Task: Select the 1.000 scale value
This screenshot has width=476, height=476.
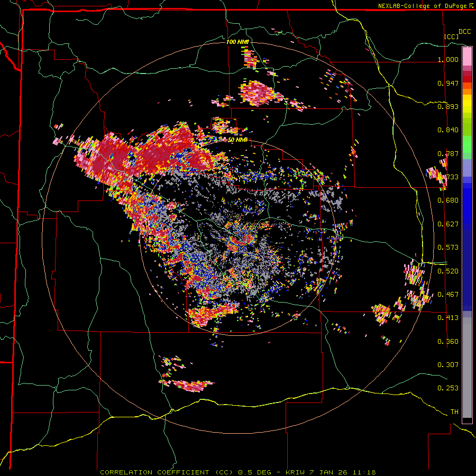Action: click(448, 59)
